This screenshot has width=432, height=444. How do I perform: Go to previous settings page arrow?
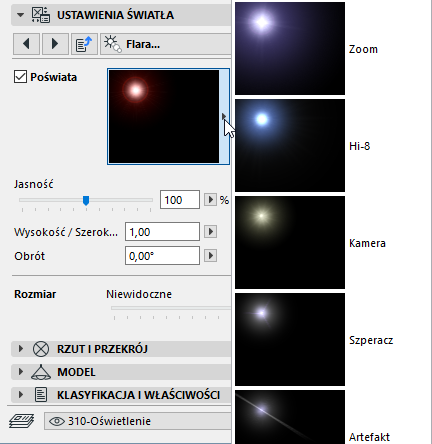[26, 44]
